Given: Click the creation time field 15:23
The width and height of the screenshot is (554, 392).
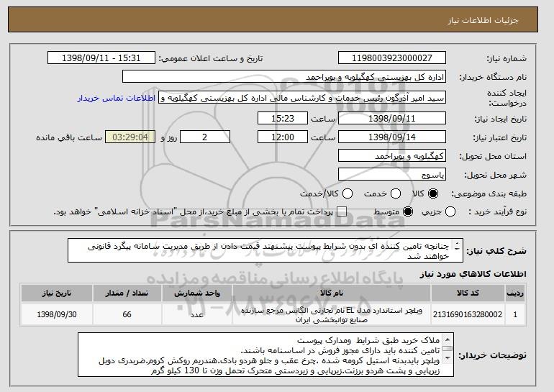Looking at the screenshot, I should tap(283, 118).
